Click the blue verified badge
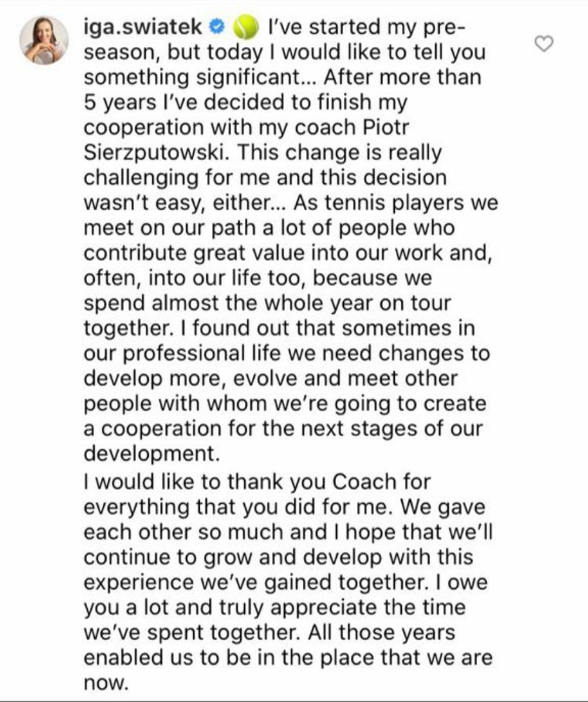This screenshot has width=588, height=702. [217, 27]
